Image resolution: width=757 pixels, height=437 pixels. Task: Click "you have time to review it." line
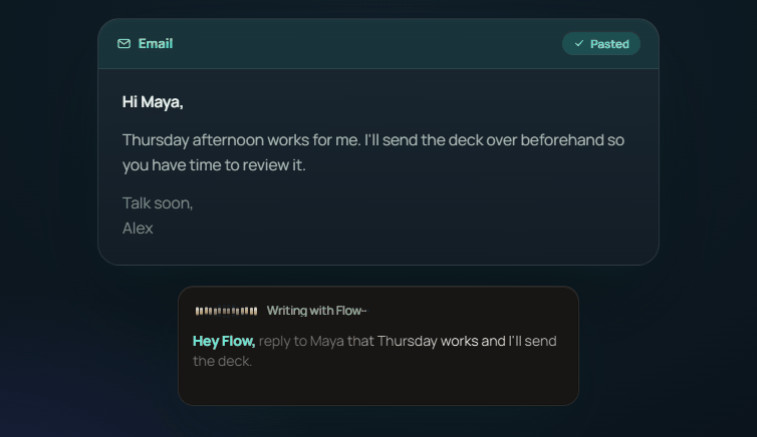coord(214,166)
